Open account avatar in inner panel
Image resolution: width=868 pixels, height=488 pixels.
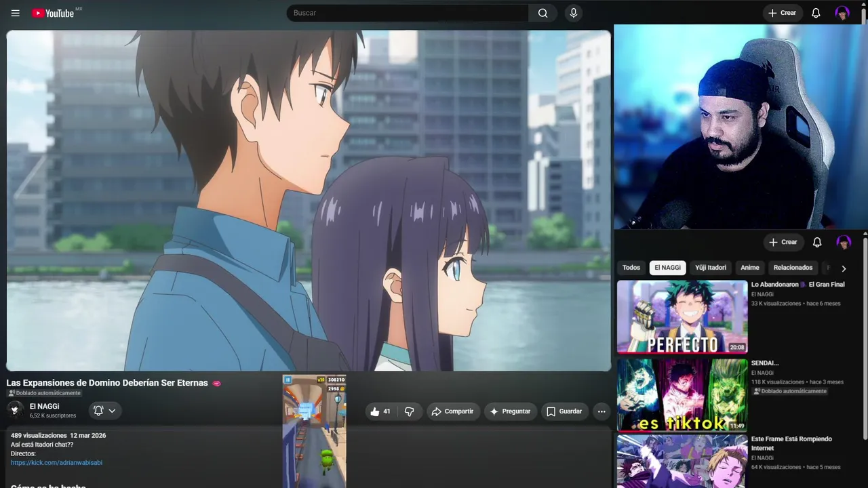(844, 242)
